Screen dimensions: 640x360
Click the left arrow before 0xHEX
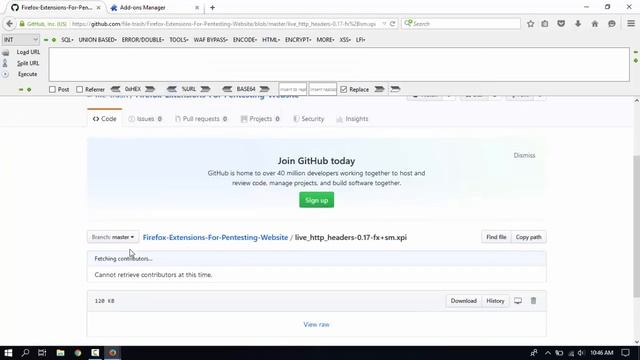(116, 89)
